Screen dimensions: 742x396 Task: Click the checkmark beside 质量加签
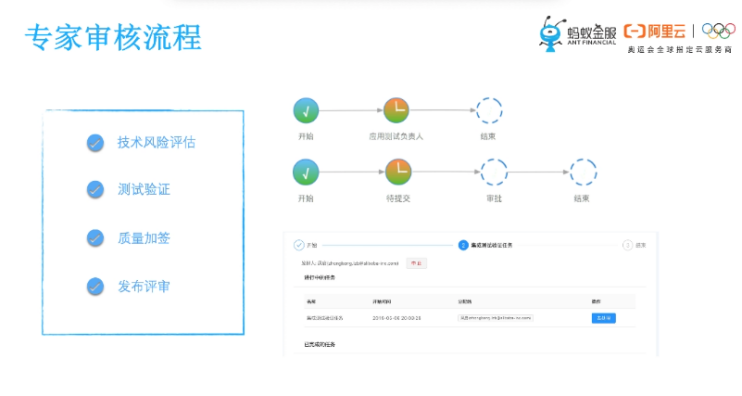(x=96, y=238)
